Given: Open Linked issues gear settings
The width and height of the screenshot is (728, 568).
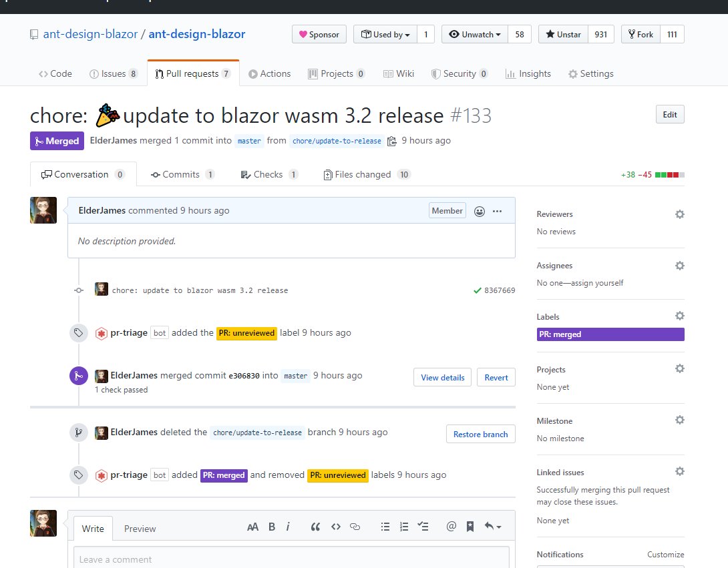Looking at the screenshot, I should pos(680,471).
